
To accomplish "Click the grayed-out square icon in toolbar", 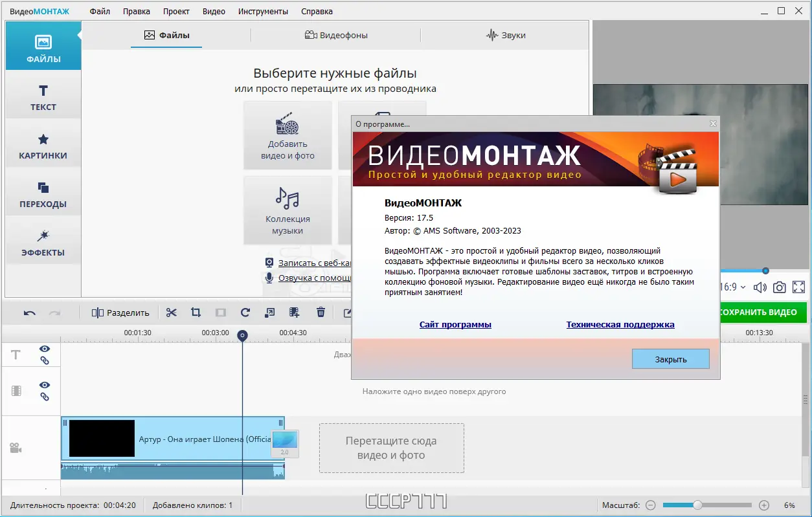I will tap(220, 313).
